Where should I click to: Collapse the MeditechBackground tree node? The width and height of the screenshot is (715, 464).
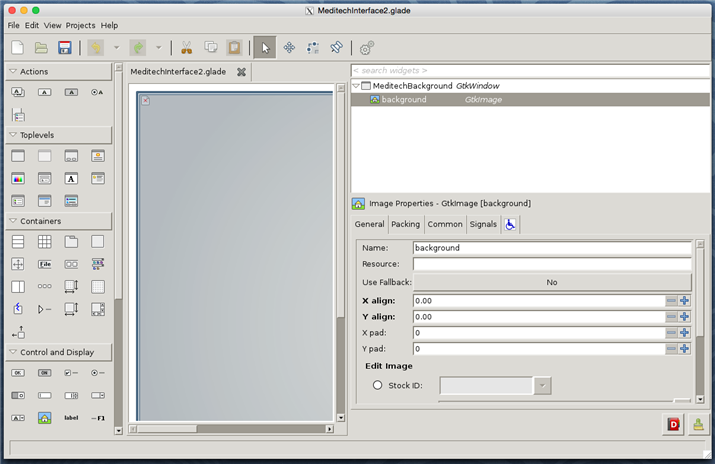pyautogui.click(x=356, y=86)
